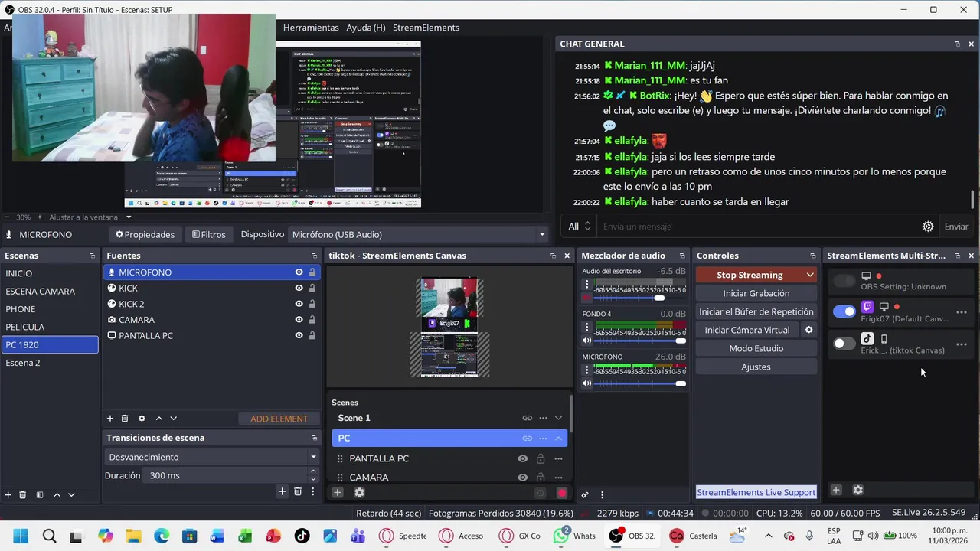Image resolution: width=980 pixels, height=551 pixels.
Task: Toggle lock on CAMARA source
Action: (312, 320)
